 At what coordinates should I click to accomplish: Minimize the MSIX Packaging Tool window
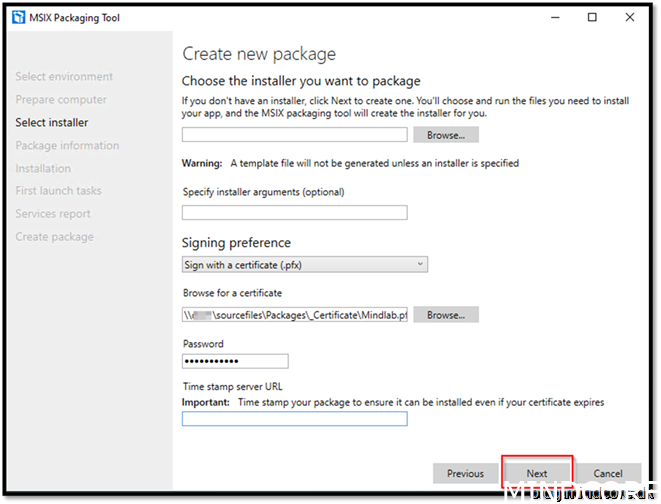555,17
